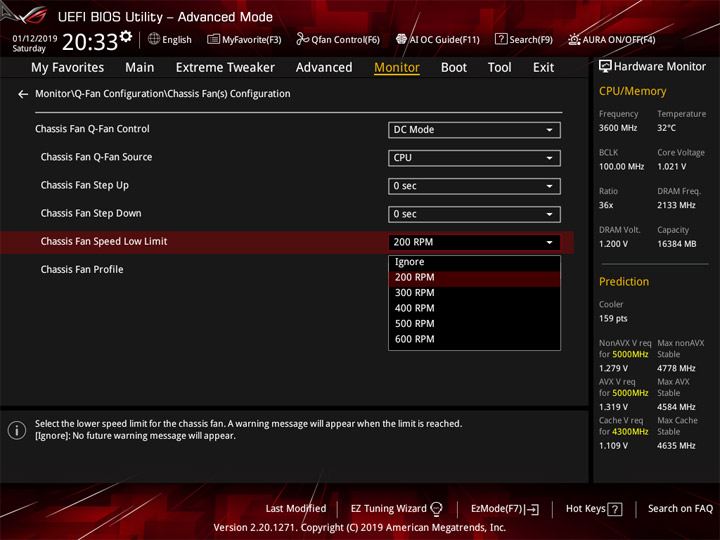Click Hardware Monitor screen icon
The height and width of the screenshot is (540, 720).
click(x=605, y=67)
